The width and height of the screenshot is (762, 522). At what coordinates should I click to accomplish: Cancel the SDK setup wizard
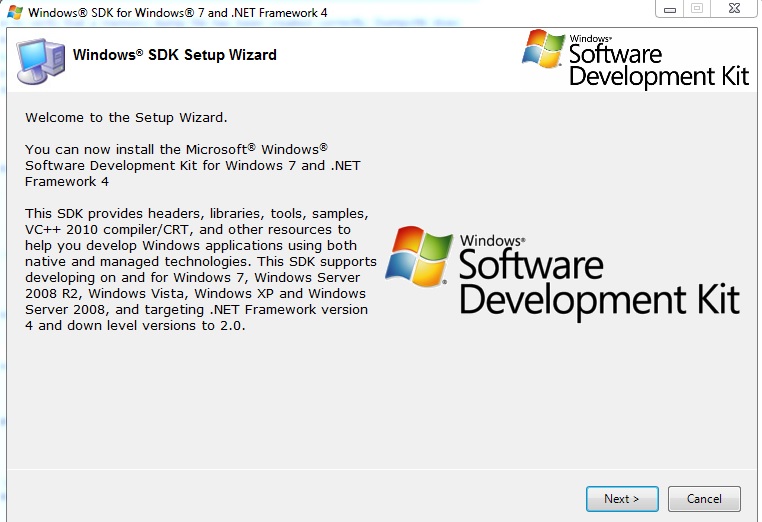704,499
